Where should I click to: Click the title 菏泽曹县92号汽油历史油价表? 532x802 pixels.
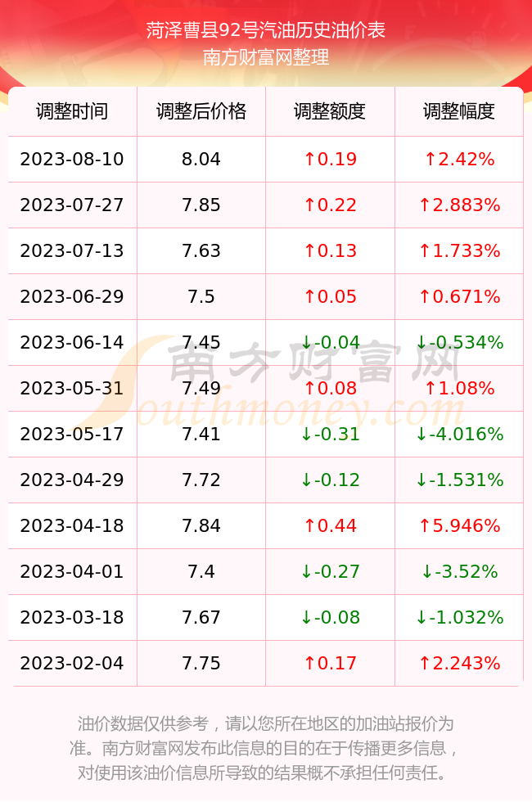click(x=266, y=30)
